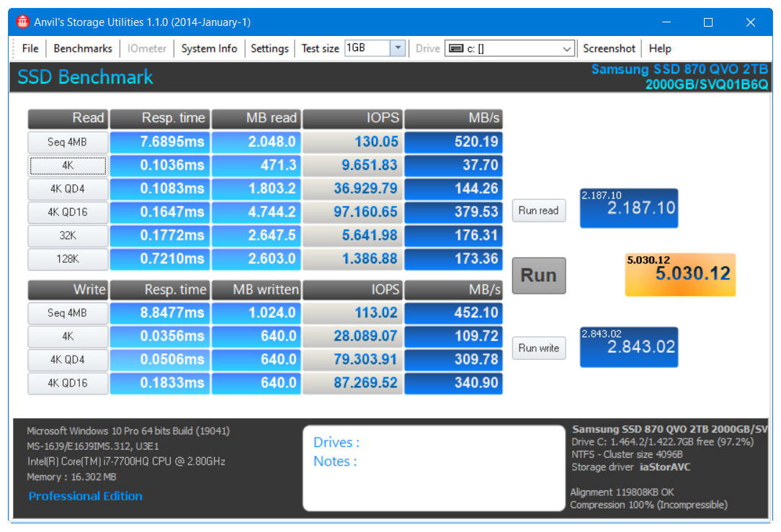Click the Screenshot toolbar item

(x=609, y=48)
